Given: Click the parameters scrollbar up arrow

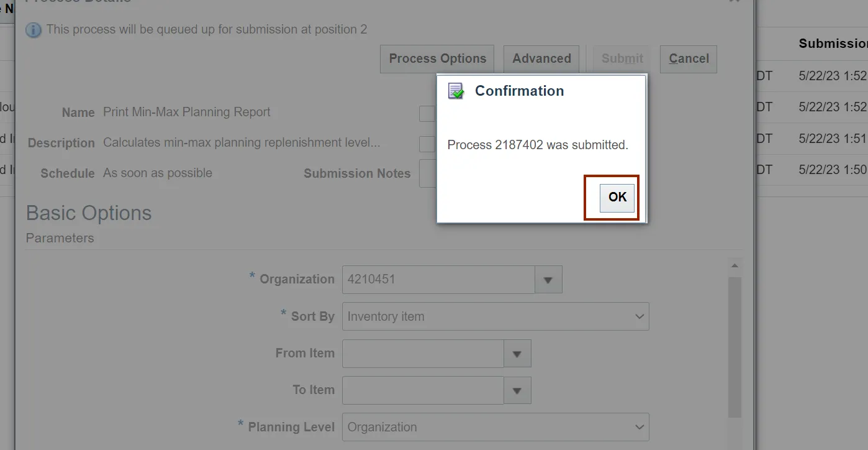Looking at the screenshot, I should point(735,266).
